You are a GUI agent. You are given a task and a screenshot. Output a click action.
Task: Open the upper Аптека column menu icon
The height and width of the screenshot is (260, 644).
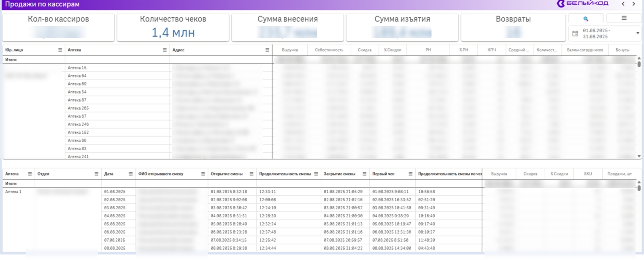pyautogui.click(x=165, y=50)
